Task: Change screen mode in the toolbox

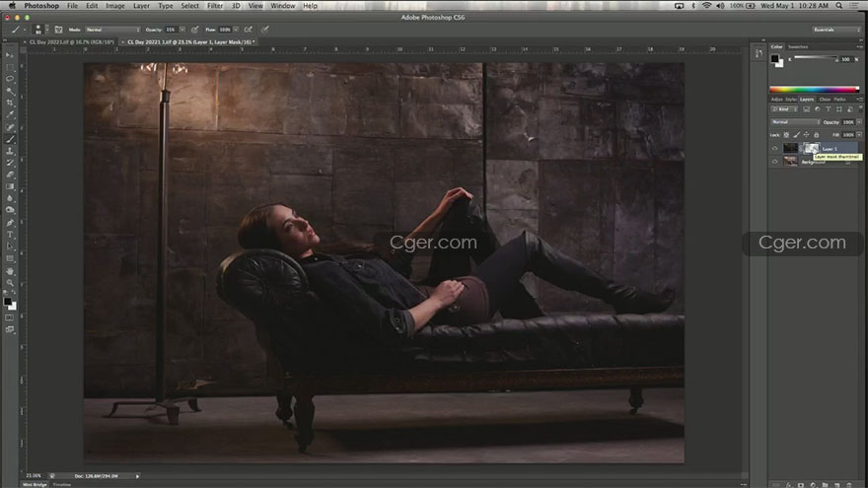Action: [x=10, y=329]
